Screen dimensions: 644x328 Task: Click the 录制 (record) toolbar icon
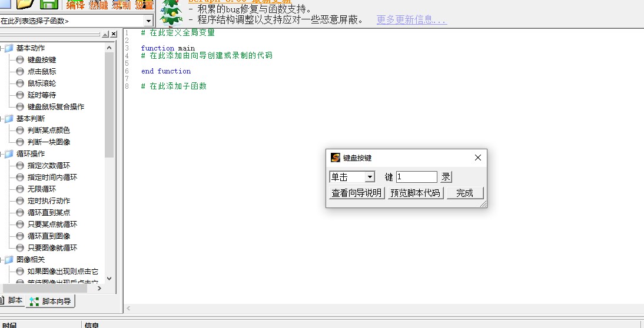coord(121,5)
